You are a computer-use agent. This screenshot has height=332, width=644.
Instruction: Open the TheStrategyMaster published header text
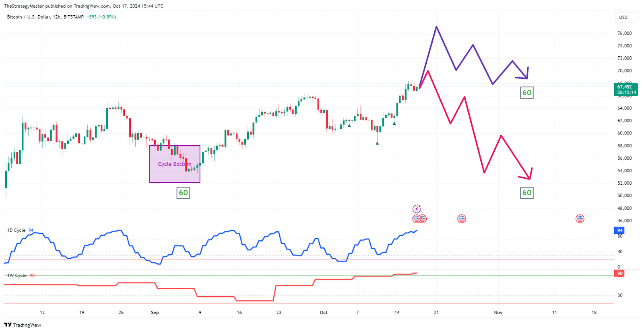(83, 6)
